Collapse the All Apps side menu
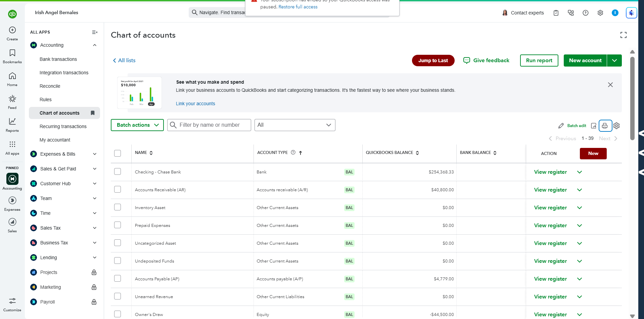The height and width of the screenshot is (319, 644). click(95, 32)
